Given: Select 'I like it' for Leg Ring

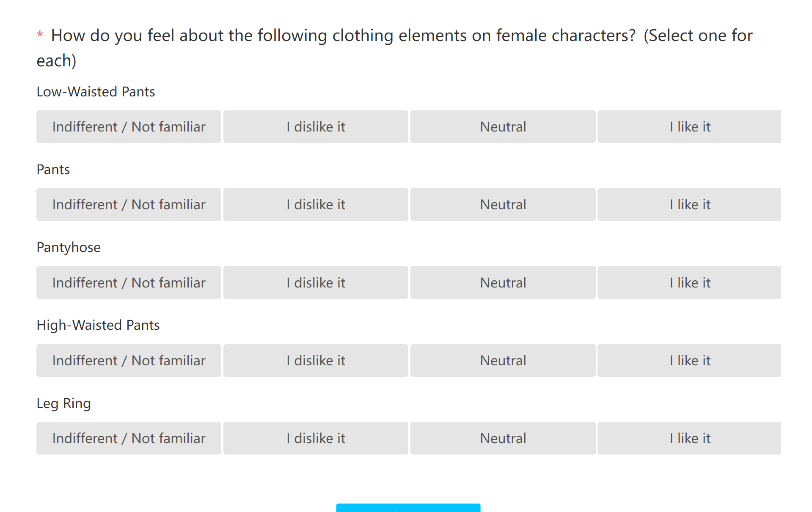Looking at the screenshot, I should click(x=689, y=438).
